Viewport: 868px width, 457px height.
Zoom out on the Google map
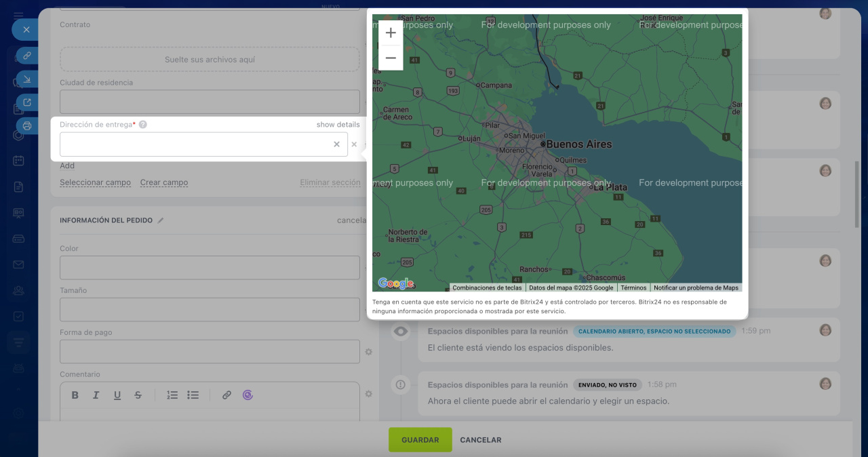[x=391, y=58]
